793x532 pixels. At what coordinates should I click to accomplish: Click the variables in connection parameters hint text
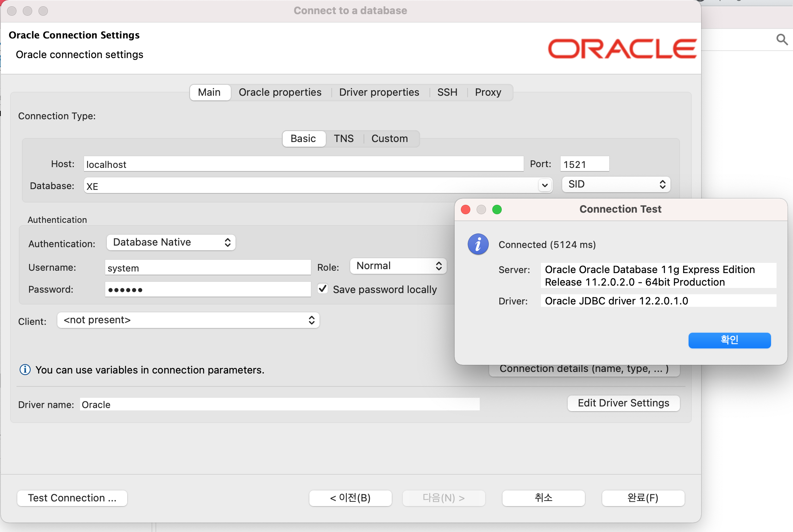(150, 370)
